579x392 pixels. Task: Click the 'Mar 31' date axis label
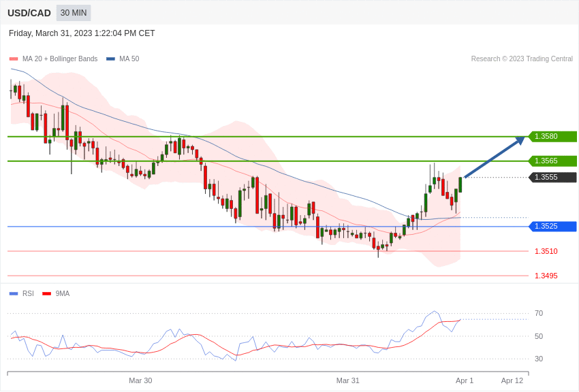(347, 380)
